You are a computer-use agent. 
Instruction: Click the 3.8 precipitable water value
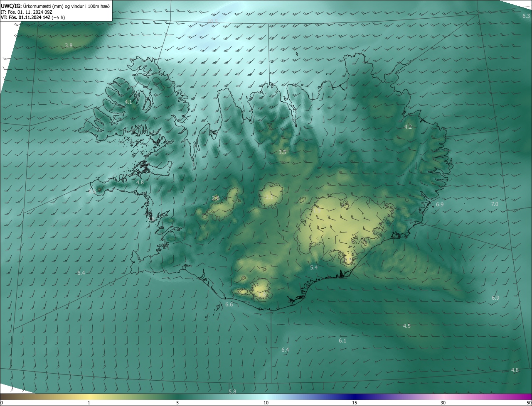coord(69,45)
